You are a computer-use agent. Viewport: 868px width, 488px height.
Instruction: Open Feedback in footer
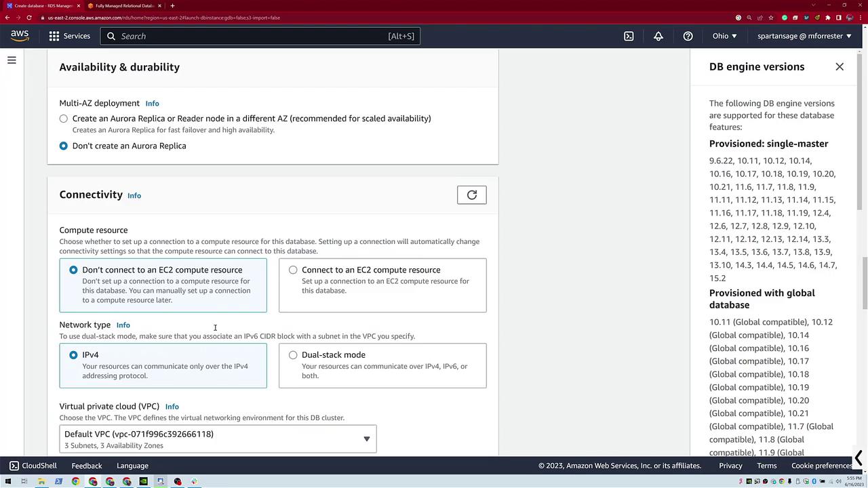click(87, 466)
